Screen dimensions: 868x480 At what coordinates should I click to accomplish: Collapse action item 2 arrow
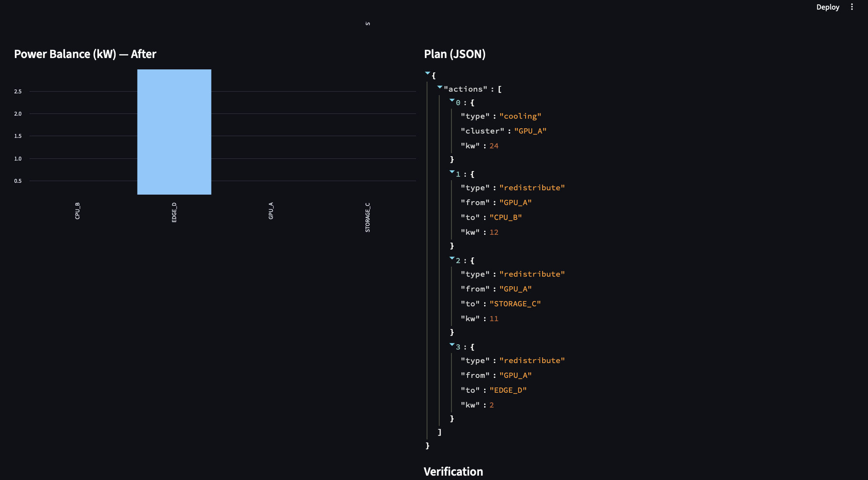(x=452, y=259)
